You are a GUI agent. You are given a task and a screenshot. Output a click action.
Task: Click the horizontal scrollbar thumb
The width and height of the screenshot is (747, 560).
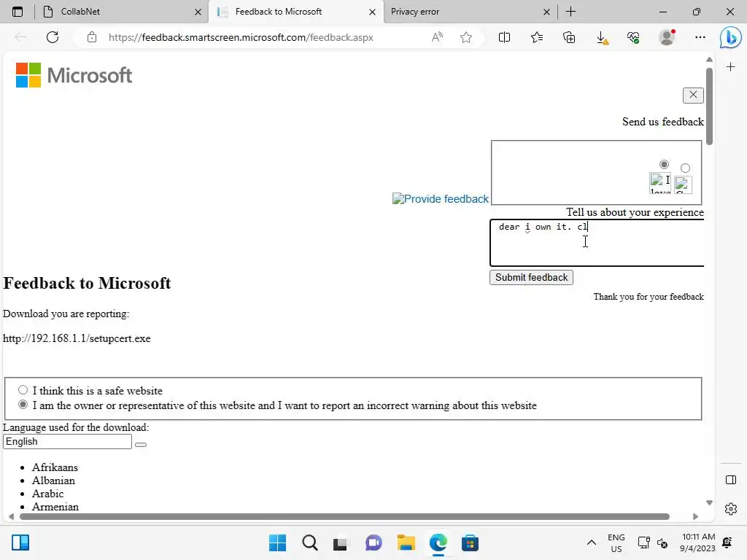tap(344, 517)
